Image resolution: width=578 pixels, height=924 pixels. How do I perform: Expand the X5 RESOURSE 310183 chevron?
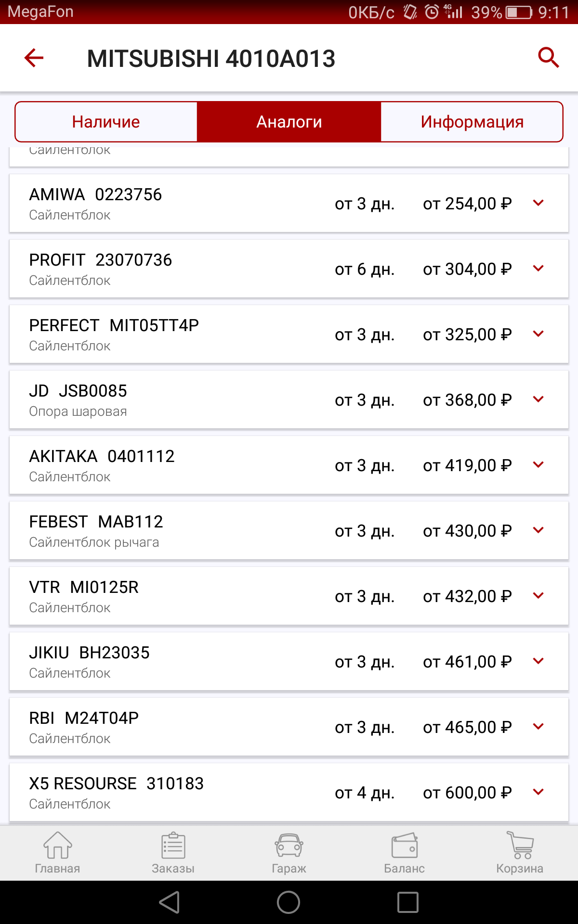(x=539, y=792)
